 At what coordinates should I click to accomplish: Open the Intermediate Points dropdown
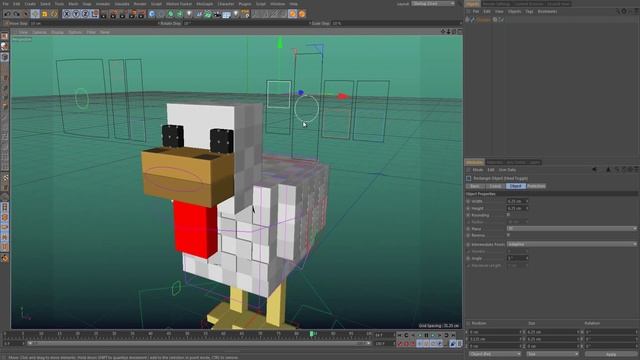[571, 244]
